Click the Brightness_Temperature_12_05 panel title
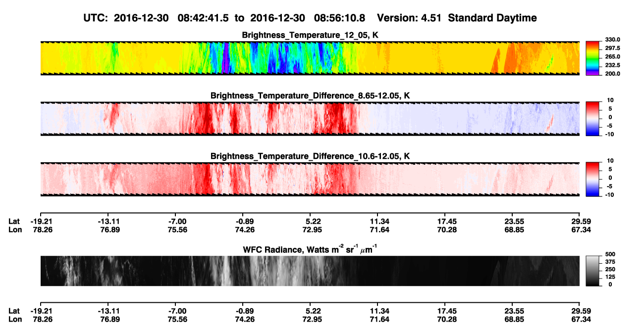The image size is (644, 330). click(x=310, y=35)
